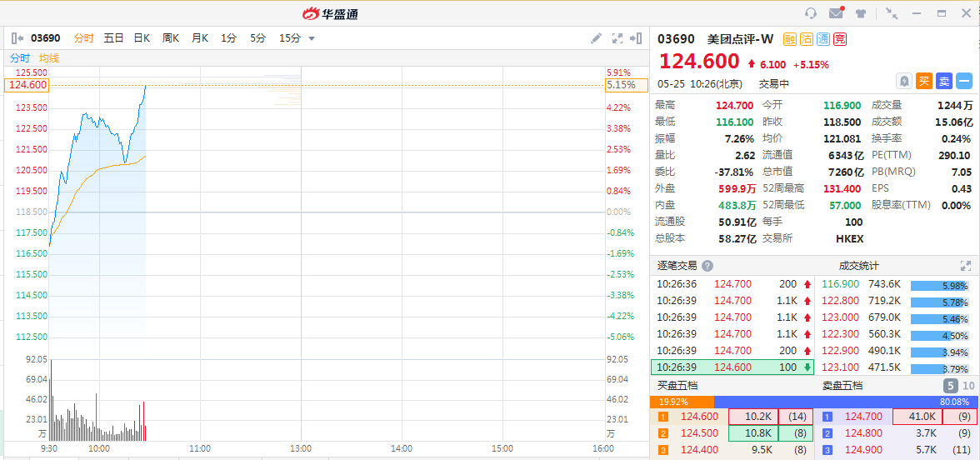The height and width of the screenshot is (460, 980).
Task: Switch to the 五日 chart tab
Action: (113, 38)
